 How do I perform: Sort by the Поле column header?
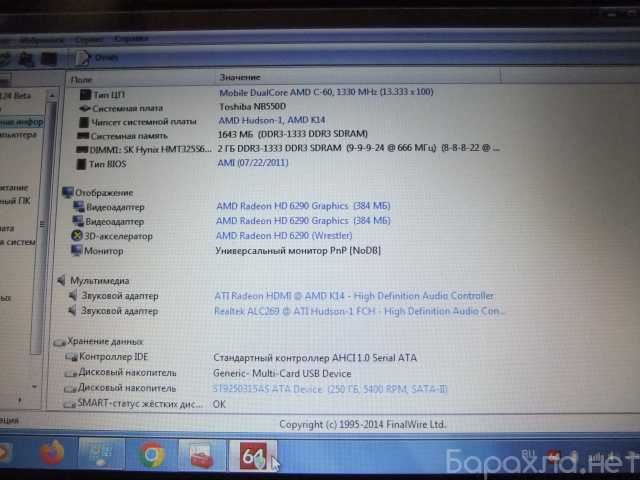[x=140, y=79]
